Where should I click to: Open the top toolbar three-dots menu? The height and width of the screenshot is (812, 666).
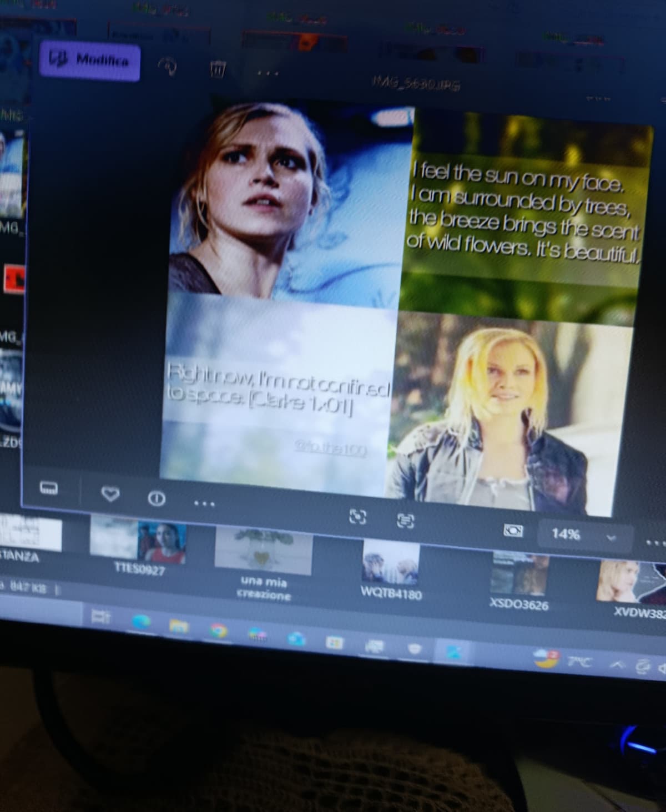pyautogui.click(x=268, y=73)
